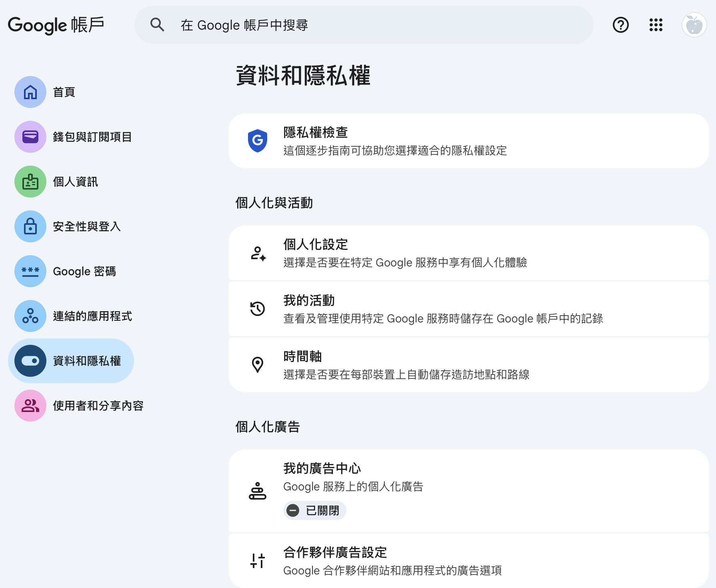716x588 pixels.
Task: Click the 我的廣告中心 icon
Action: point(258,491)
